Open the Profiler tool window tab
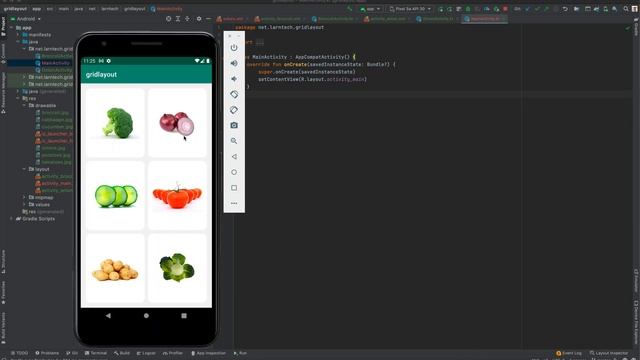This screenshot has width=640, height=360. (x=173, y=353)
